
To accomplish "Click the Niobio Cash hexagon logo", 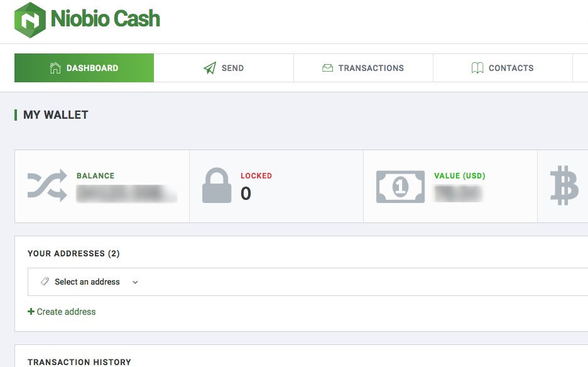I will (x=30, y=20).
